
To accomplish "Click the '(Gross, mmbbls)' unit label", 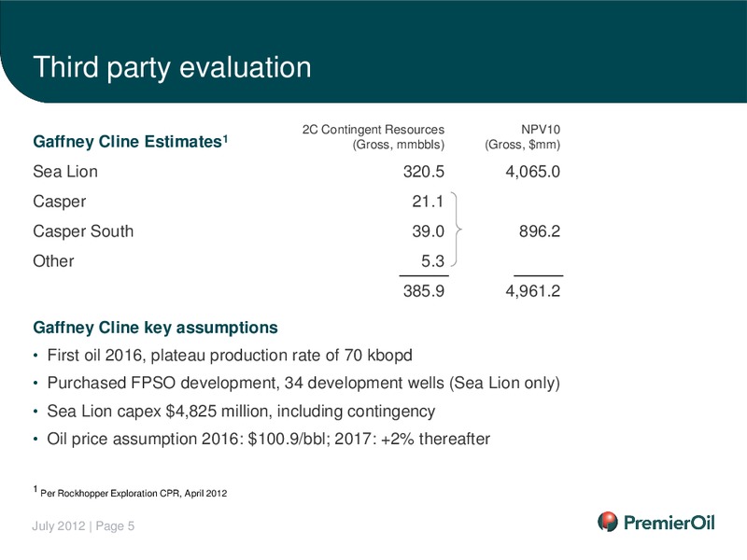I will coord(399,145).
